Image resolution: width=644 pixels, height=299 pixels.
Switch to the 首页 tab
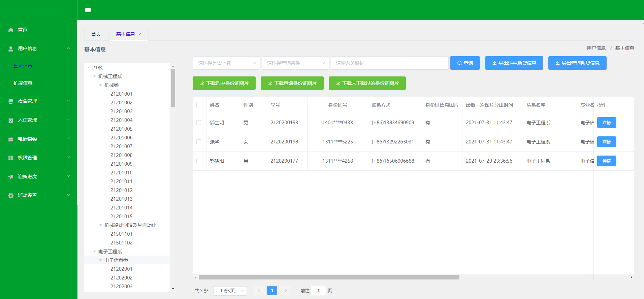96,34
